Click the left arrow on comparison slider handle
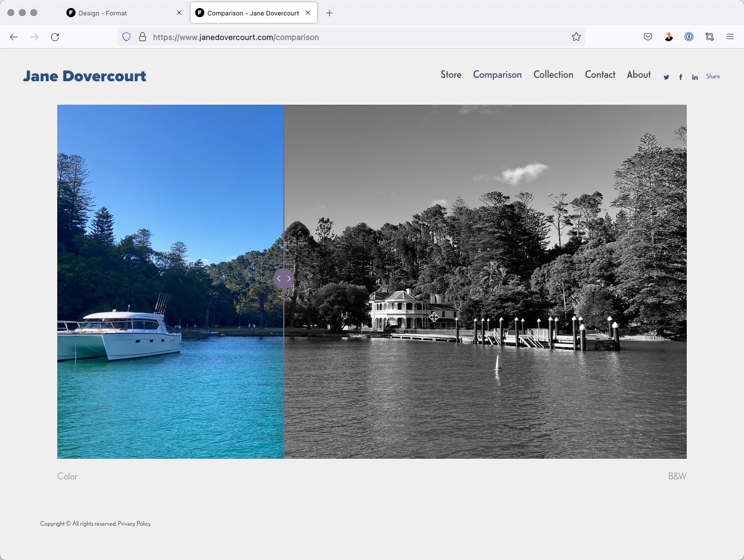 click(279, 279)
